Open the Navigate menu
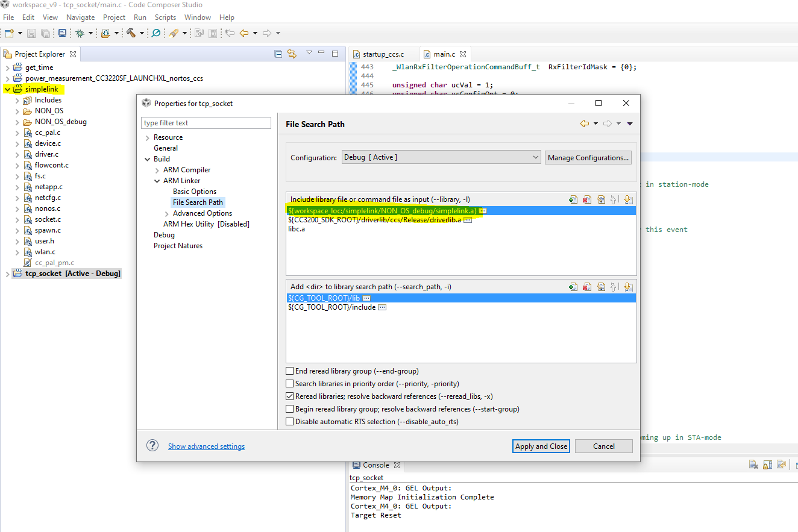 click(80, 17)
